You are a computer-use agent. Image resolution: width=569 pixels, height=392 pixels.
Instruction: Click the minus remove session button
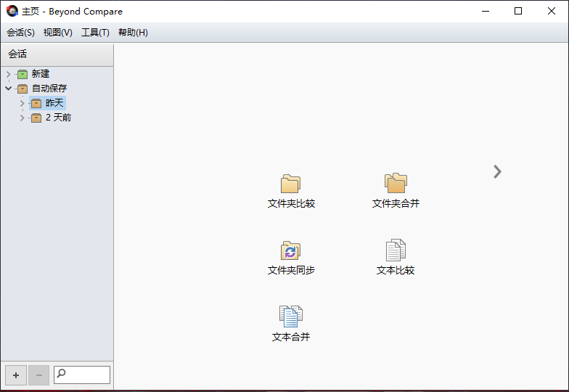(x=39, y=375)
